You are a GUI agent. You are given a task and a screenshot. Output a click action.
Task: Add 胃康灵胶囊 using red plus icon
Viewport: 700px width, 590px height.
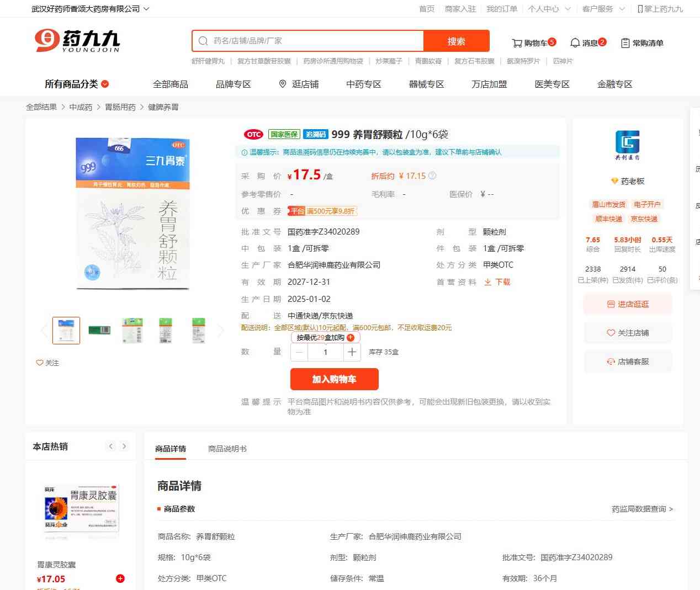coord(120,578)
